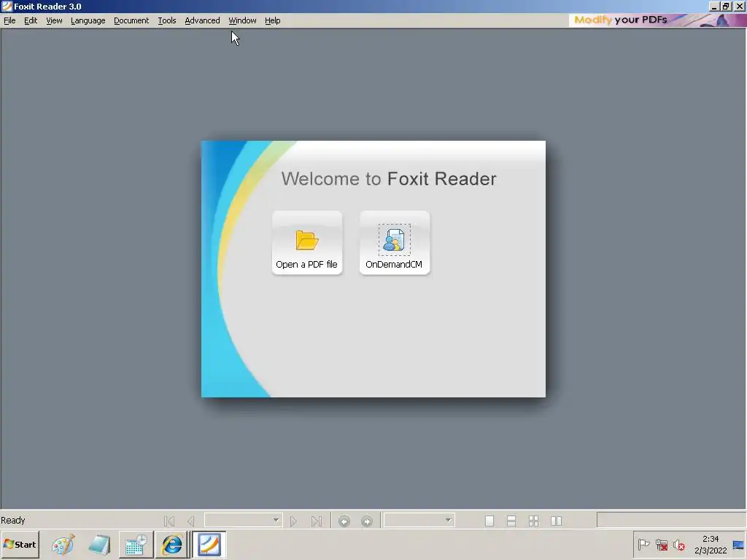Click the Foxit Reader title bar icon
The image size is (747, 560).
(7, 6)
